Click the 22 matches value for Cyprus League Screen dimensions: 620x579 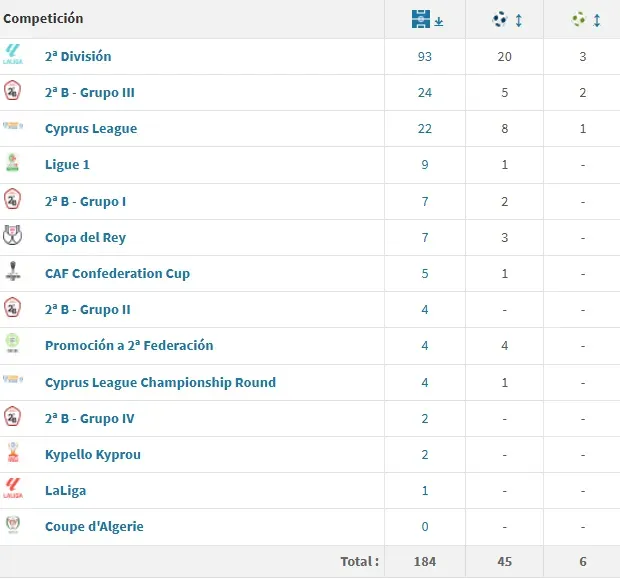pyautogui.click(x=425, y=128)
